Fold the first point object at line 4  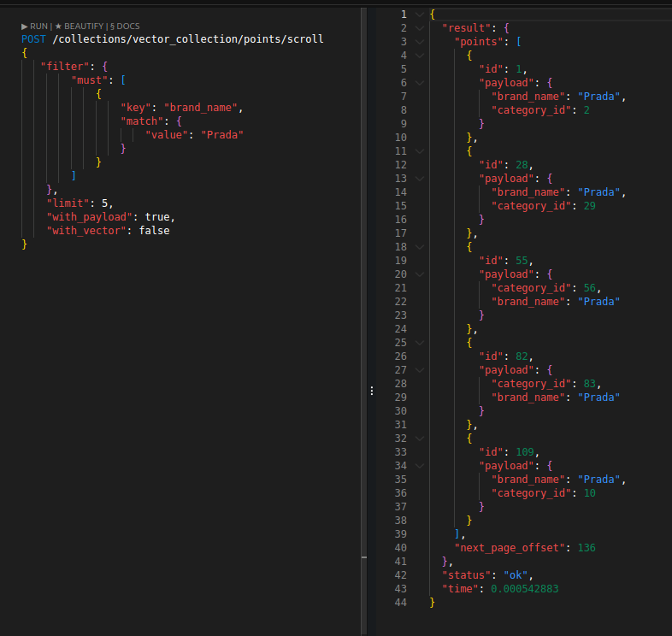pos(418,56)
